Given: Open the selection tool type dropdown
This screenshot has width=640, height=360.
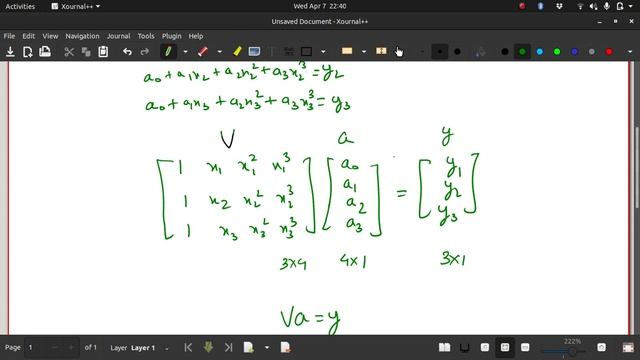Looking at the screenshot, I should tap(323, 52).
